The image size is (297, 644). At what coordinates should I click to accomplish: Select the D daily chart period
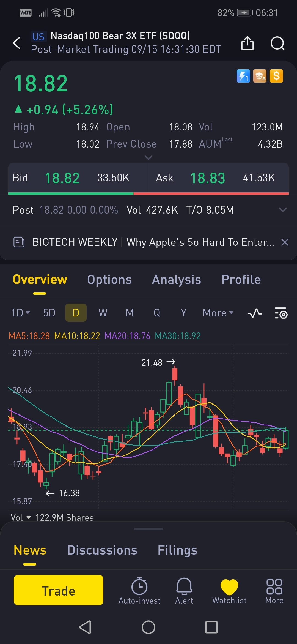[76, 313]
